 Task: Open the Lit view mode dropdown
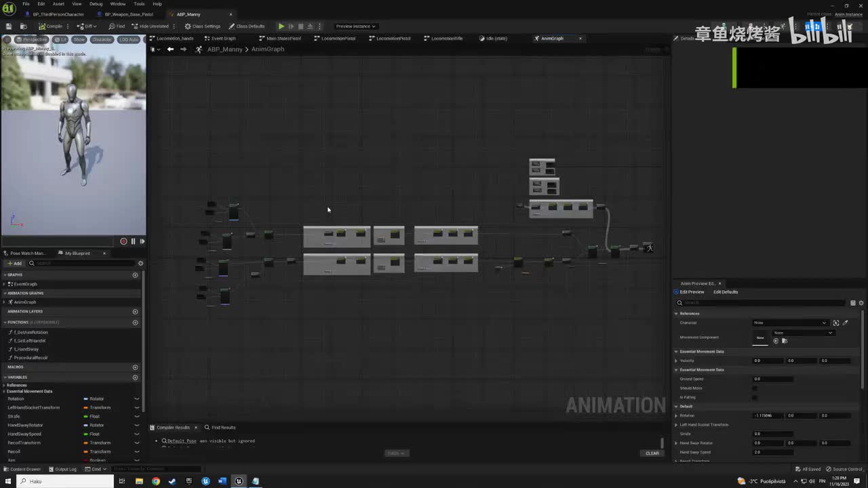tap(61, 39)
